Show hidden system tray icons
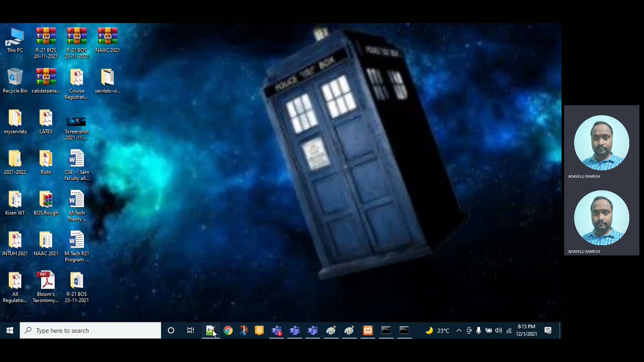644x362 pixels. pyautogui.click(x=459, y=330)
